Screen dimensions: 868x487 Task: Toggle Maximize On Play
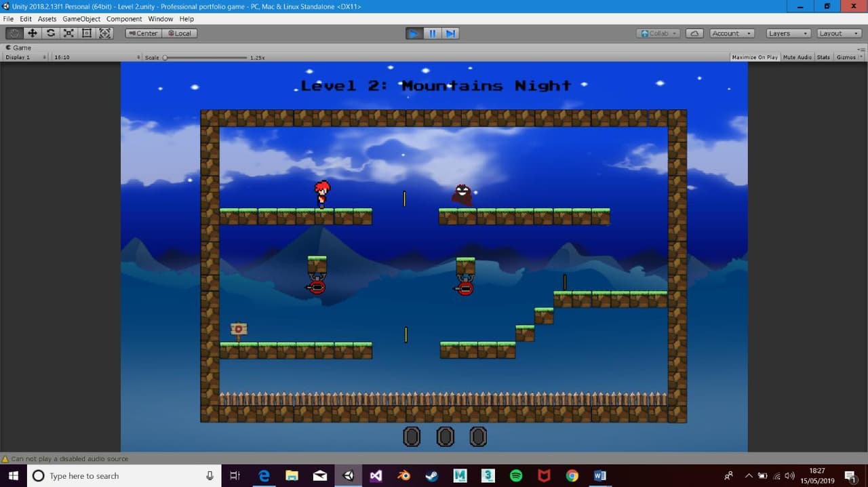click(x=755, y=57)
